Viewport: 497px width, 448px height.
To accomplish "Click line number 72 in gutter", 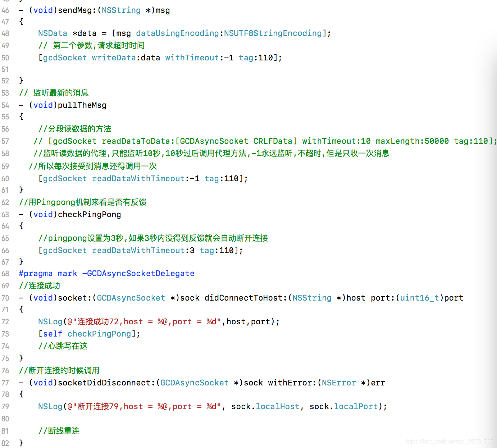I will [5, 322].
